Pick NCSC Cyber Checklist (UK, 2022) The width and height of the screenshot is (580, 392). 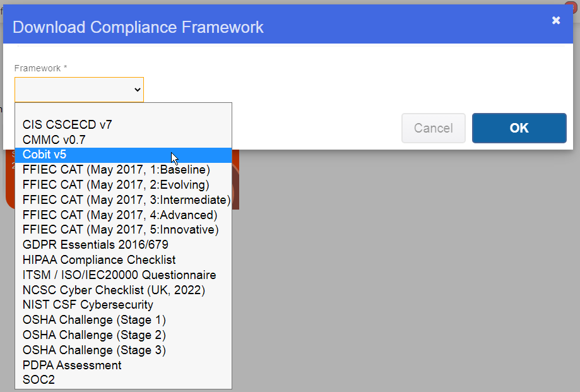click(123, 290)
